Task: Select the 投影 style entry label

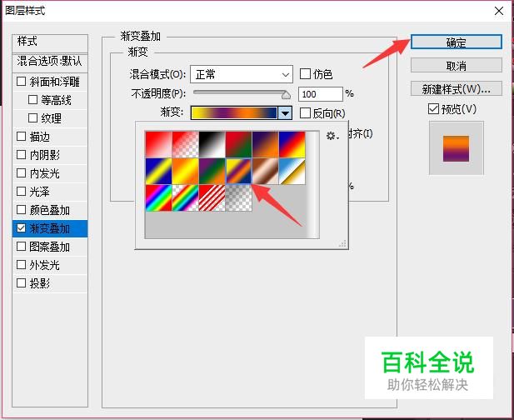Action: tap(40, 283)
